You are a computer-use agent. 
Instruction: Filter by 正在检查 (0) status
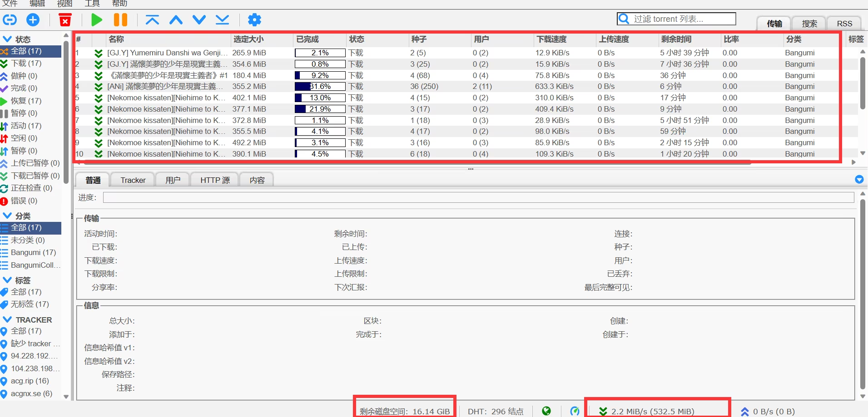[x=31, y=188]
